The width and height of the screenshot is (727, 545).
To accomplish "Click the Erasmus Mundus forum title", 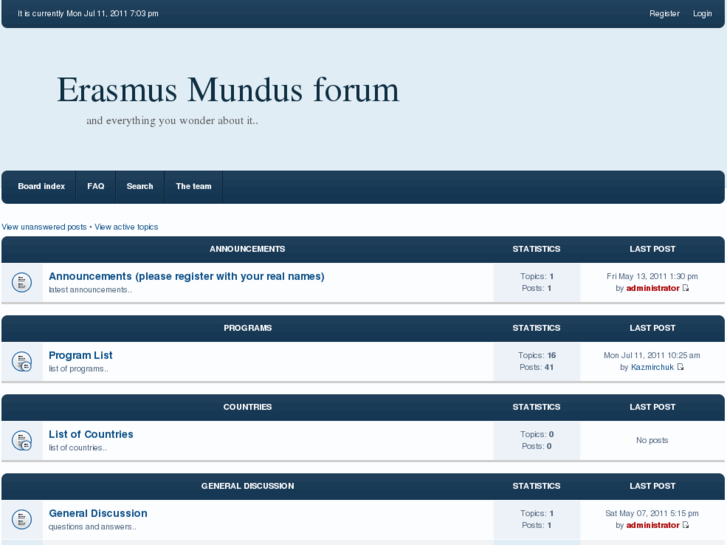I will click(x=228, y=90).
